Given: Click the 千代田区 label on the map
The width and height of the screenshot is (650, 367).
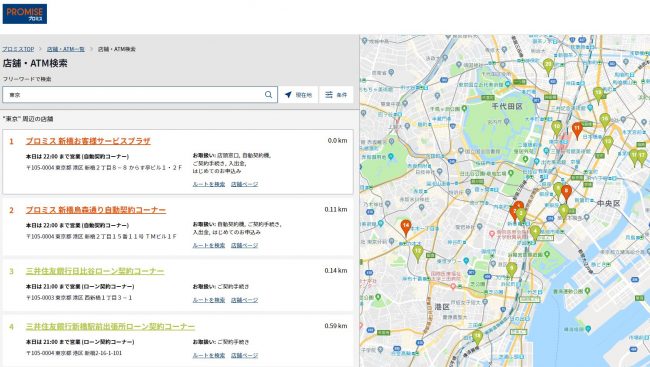Looking at the screenshot, I should click(x=507, y=107).
